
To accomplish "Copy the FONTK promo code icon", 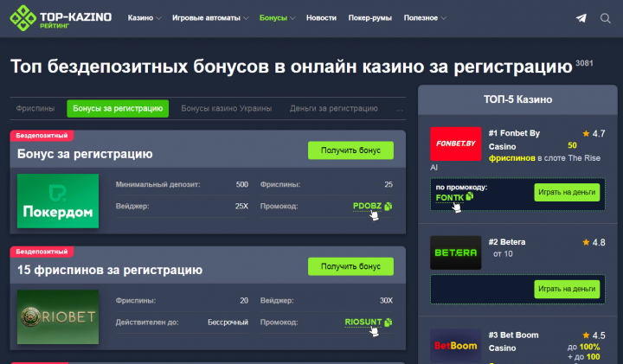I will click(470, 196).
